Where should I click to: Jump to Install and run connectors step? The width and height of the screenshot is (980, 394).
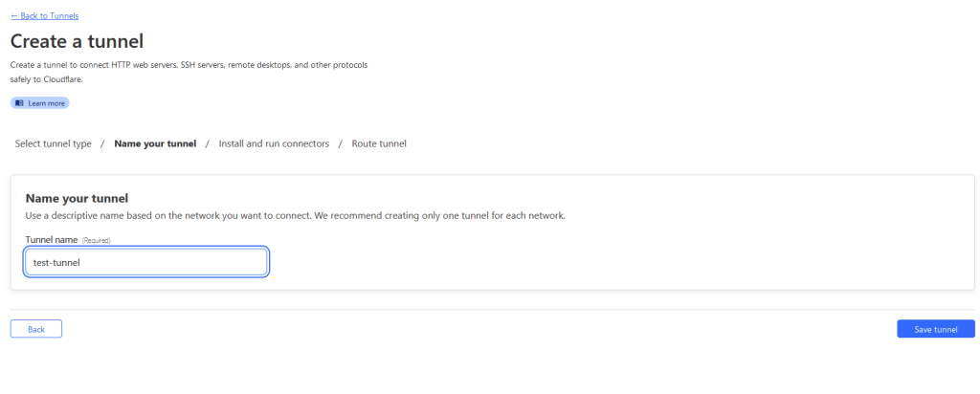[274, 143]
